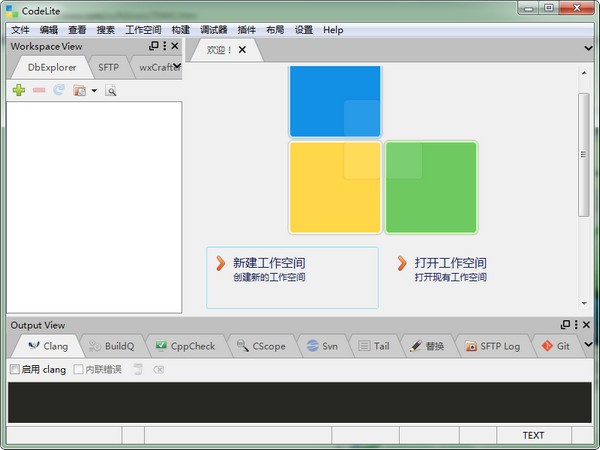Open the SFTP Log output tab
This screenshot has height=450, width=600.
(493, 346)
